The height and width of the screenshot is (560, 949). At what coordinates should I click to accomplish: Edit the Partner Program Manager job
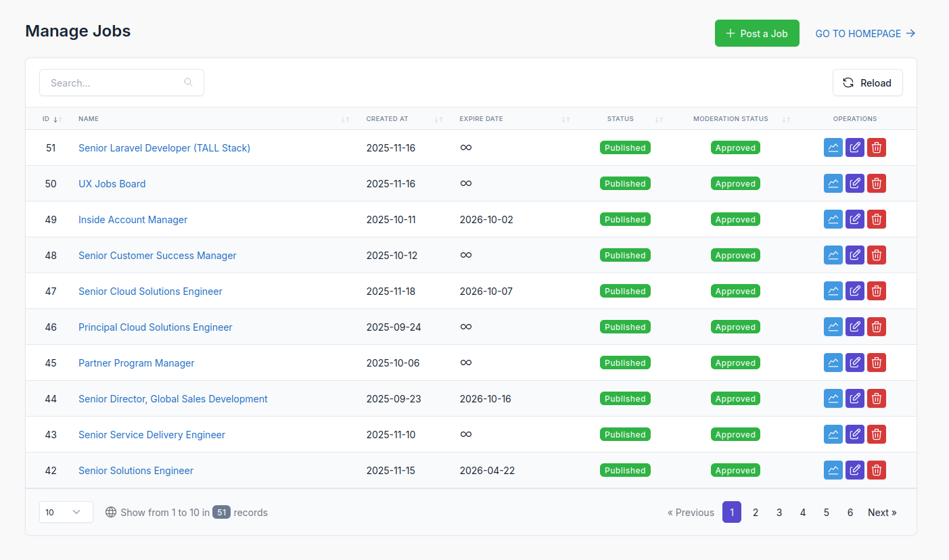pos(854,363)
